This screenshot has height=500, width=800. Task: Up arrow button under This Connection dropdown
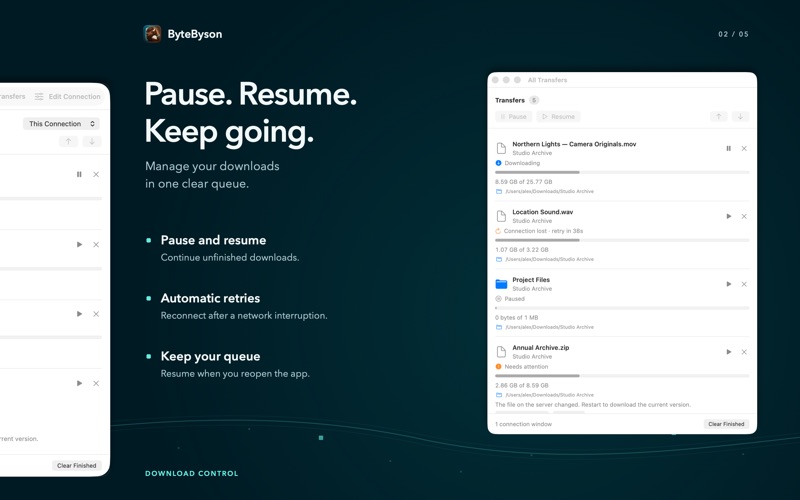point(68,141)
